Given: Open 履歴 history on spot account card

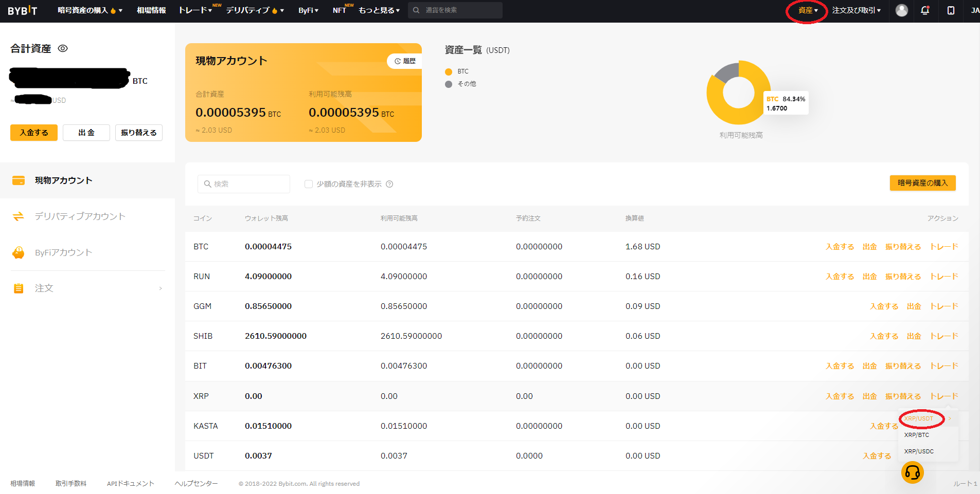Looking at the screenshot, I should (x=405, y=61).
